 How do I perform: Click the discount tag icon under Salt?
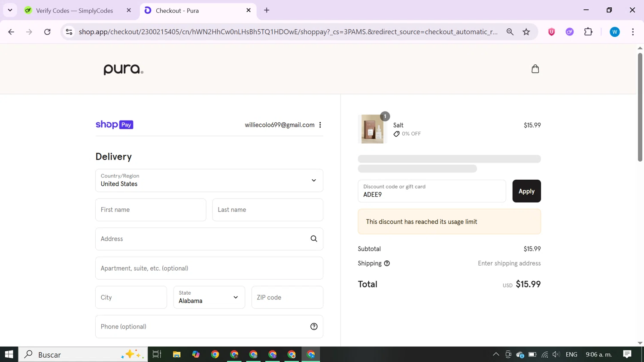[x=396, y=134]
